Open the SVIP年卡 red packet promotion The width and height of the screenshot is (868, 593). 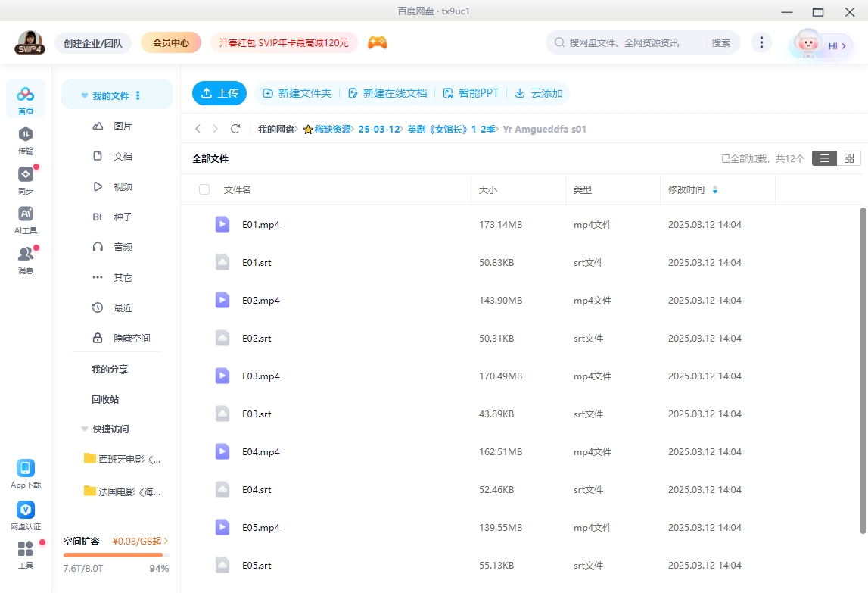pyautogui.click(x=284, y=42)
